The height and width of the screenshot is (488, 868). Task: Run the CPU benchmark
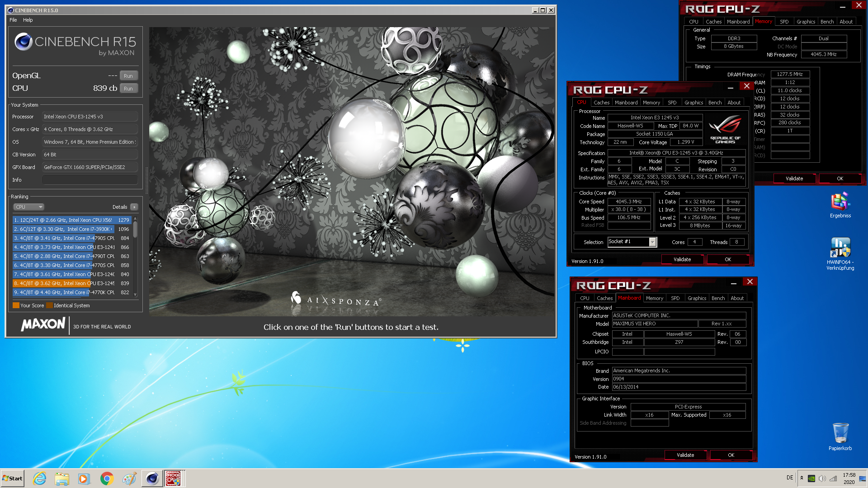[x=128, y=89]
